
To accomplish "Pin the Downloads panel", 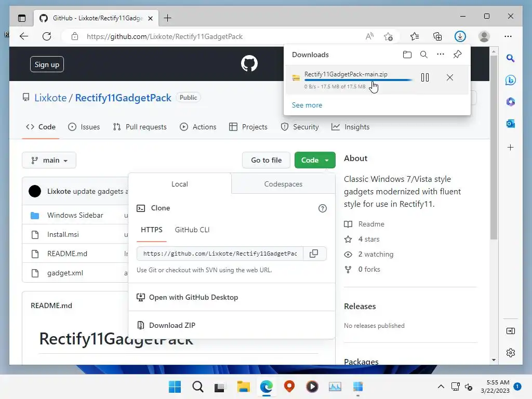I will pos(457,54).
